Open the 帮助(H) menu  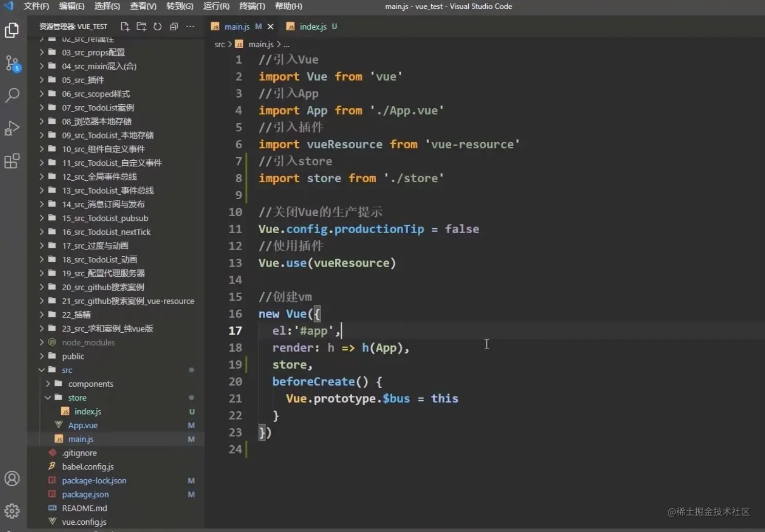[289, 6]
